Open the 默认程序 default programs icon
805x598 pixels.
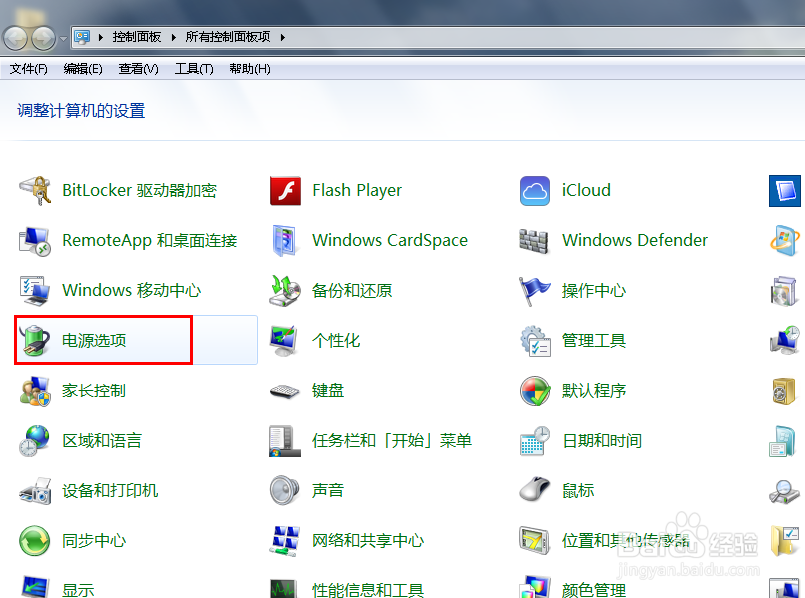(535, 391)
